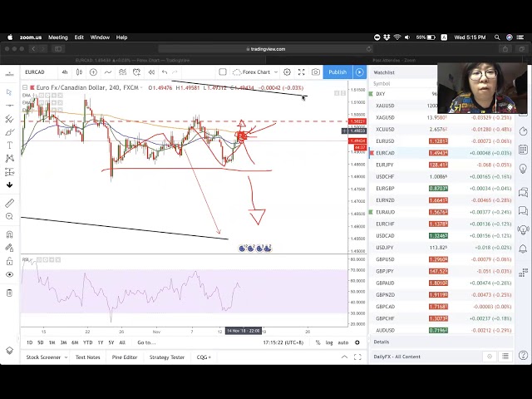Open the Meeting menu in menu bar
The width and height of the screenshot is (532, 399).
[x=57, y=37]
